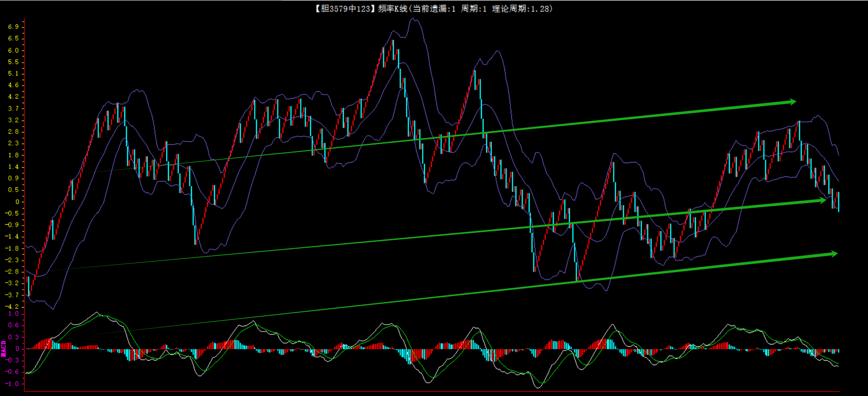Click the -1.0 label on MACD axis
This screenshot has width=868, height=396.
coord(12,384)
